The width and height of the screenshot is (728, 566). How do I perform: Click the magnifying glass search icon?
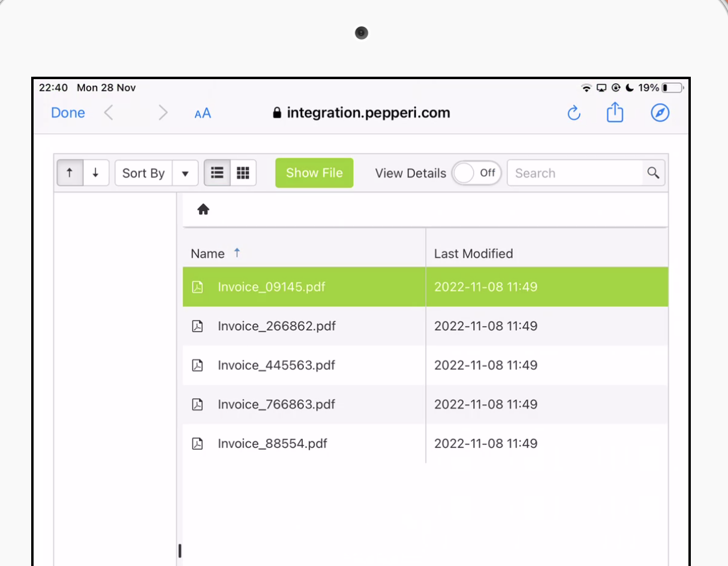[x=654, y=173]
